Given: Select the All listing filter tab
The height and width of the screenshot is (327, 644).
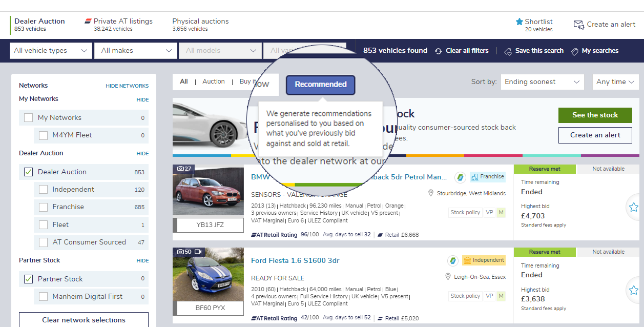Looking at the screenshot, I should (184, 81).
